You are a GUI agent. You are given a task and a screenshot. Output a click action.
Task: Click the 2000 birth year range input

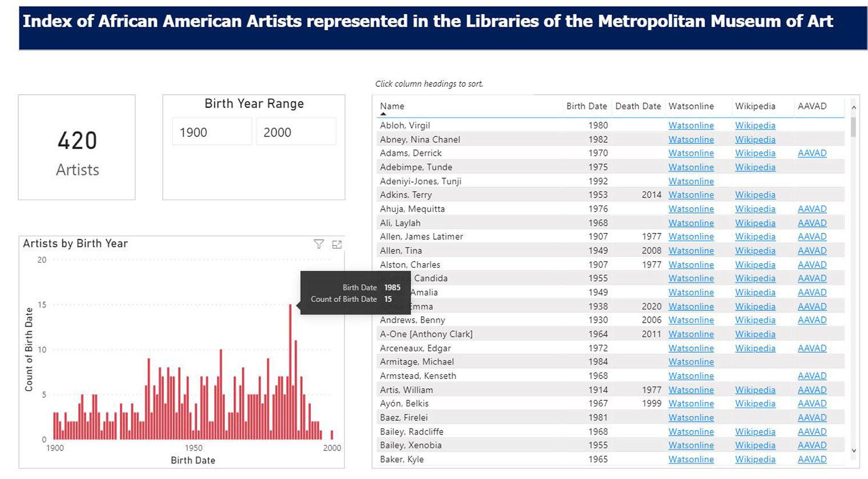(296, 131)
